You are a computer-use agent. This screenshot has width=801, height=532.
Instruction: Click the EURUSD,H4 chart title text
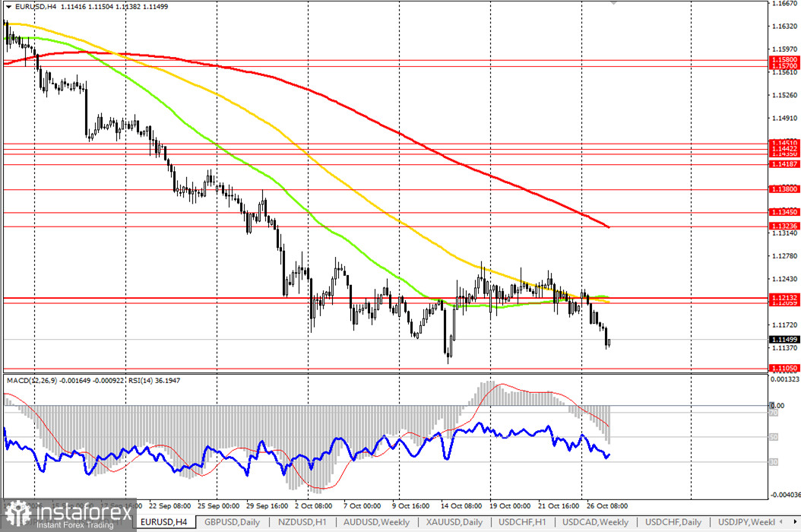(35, 7)
